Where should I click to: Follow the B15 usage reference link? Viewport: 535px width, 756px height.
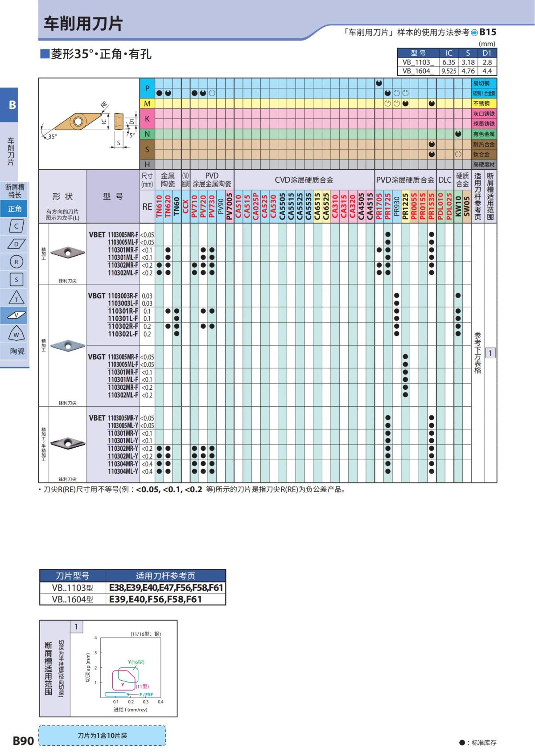(488, 32)
